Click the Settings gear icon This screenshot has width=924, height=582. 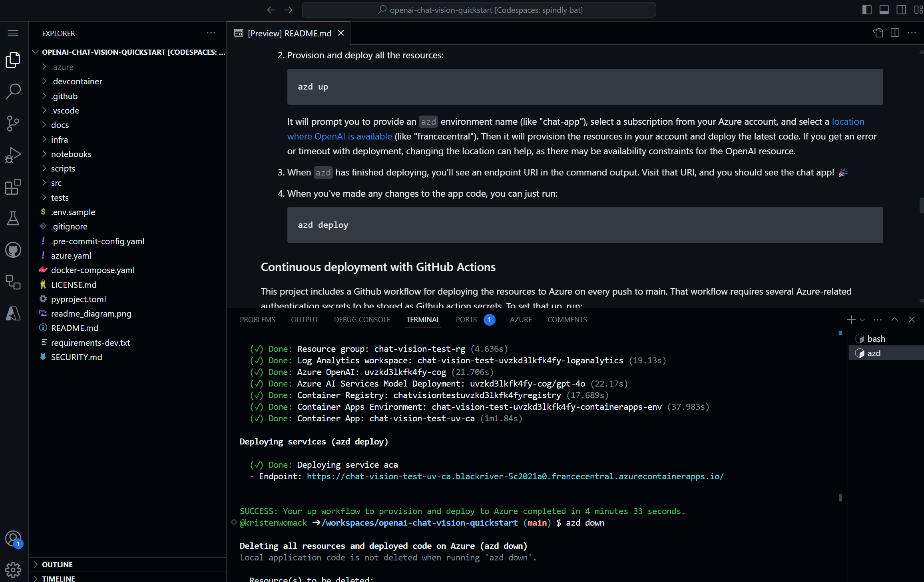[13, 569]
